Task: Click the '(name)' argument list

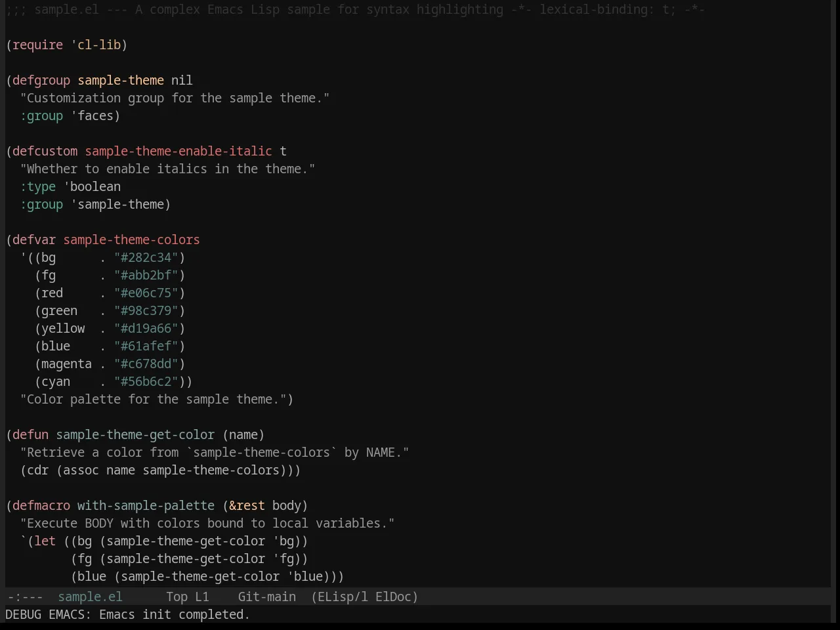Action: click(243, 434)
